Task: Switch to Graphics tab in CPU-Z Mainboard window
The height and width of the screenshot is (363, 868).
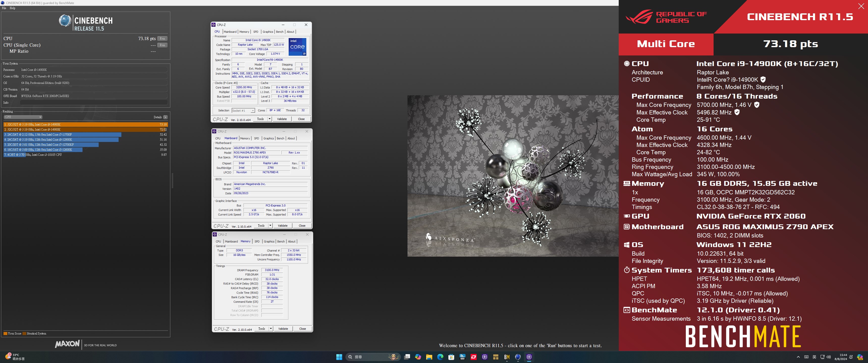Action: pos(268,138)
